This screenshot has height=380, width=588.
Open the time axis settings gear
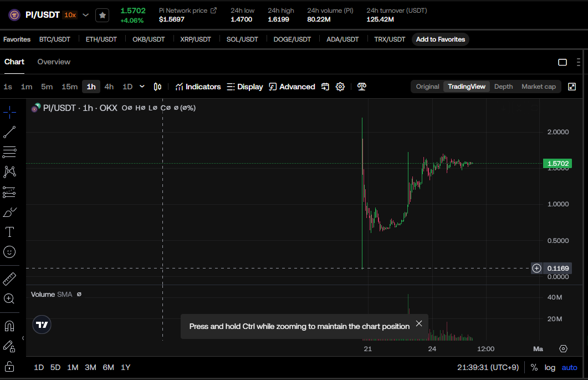click(563, 349)
